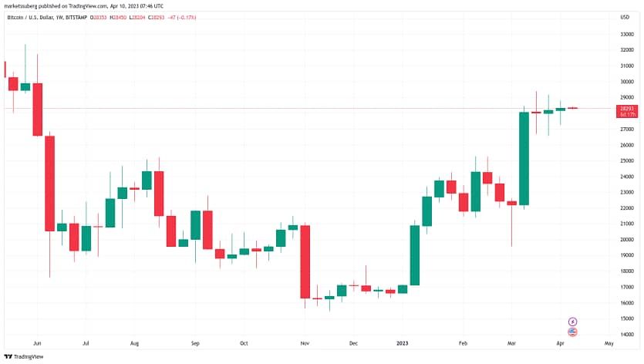Click the 2023 year label on time axis
This screenshot has width=644, height=364.
click(x=402, y=343)
